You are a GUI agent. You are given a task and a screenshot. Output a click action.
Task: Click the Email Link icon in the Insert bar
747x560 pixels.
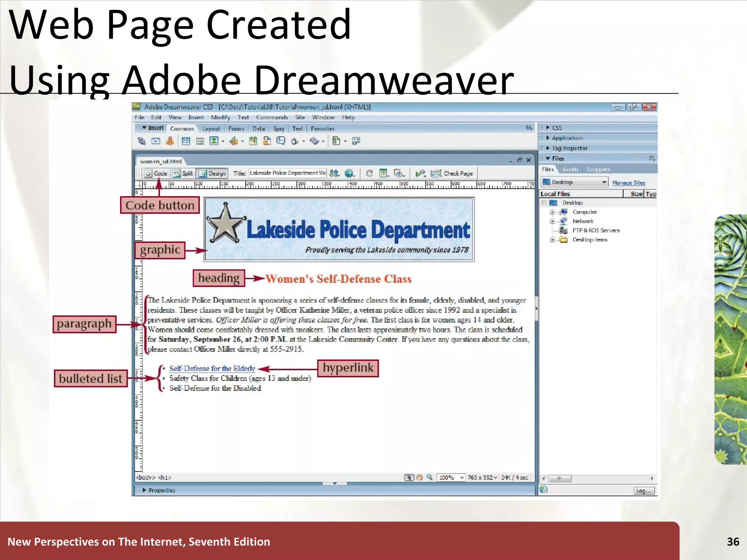(x=156, y=141)
